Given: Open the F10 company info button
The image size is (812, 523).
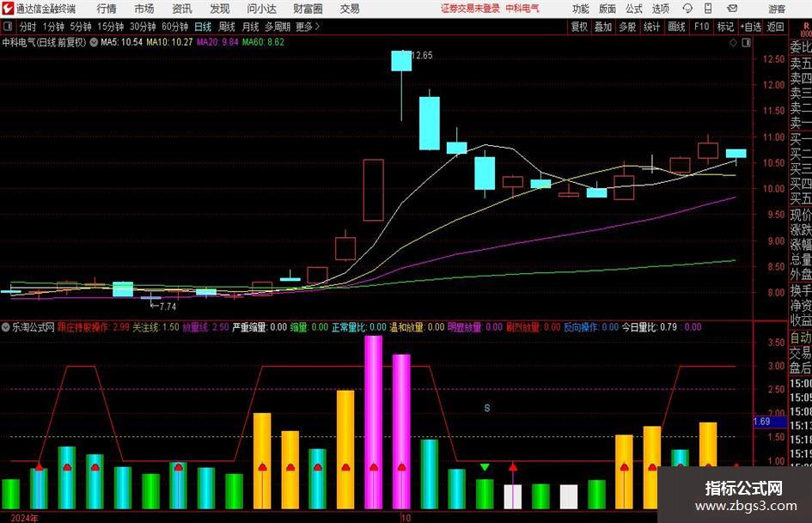Looking at the screenshot, I should [702, 27].
